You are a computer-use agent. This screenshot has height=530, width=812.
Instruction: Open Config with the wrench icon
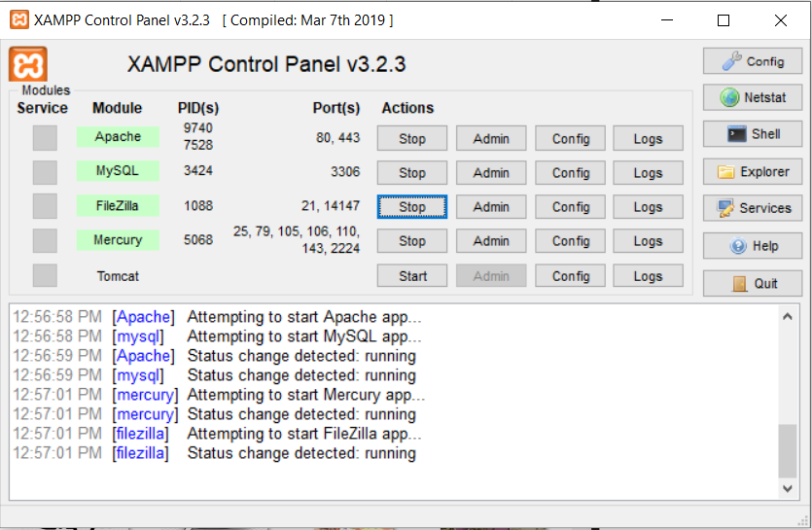[753, 61]
